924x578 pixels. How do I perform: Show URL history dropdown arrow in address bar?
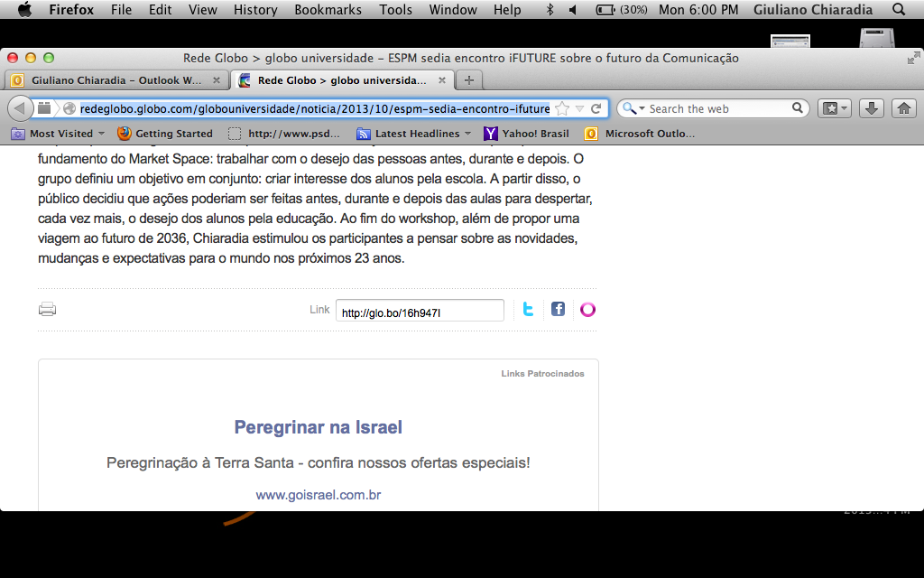579,108
